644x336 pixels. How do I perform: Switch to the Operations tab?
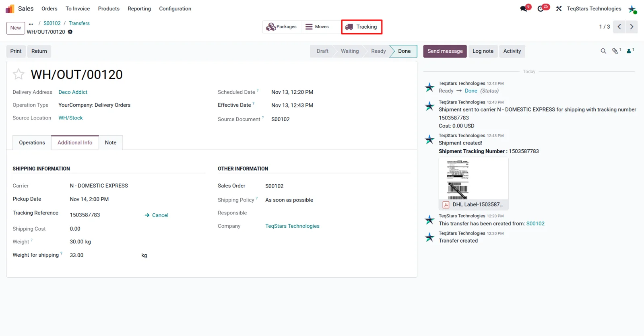(32, 142)
